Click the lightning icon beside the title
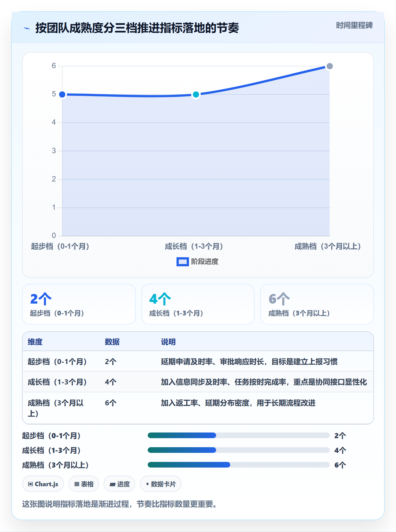The width and height of the screenshot is (396, 532). [27, 28]
